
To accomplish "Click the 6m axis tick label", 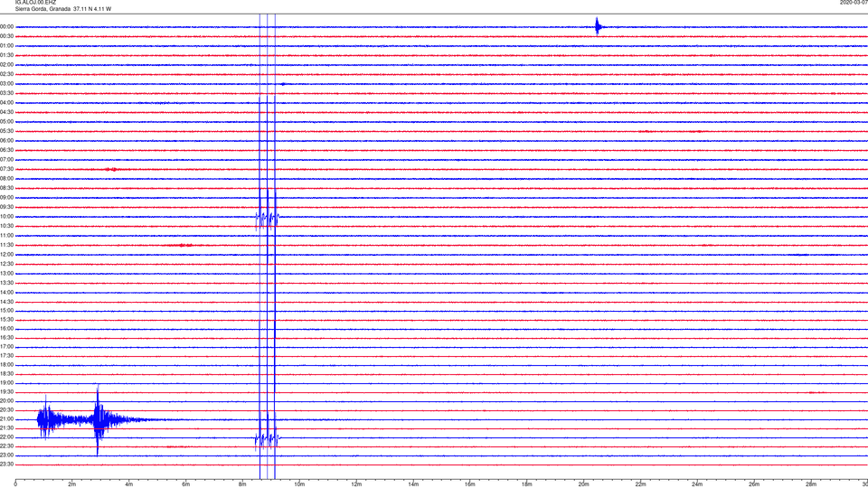I will click(186, 484).
